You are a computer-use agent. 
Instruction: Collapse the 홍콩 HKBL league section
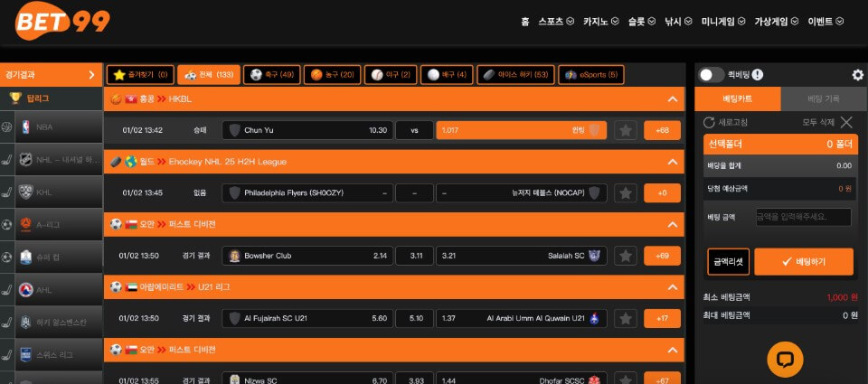tap(673, 99)
